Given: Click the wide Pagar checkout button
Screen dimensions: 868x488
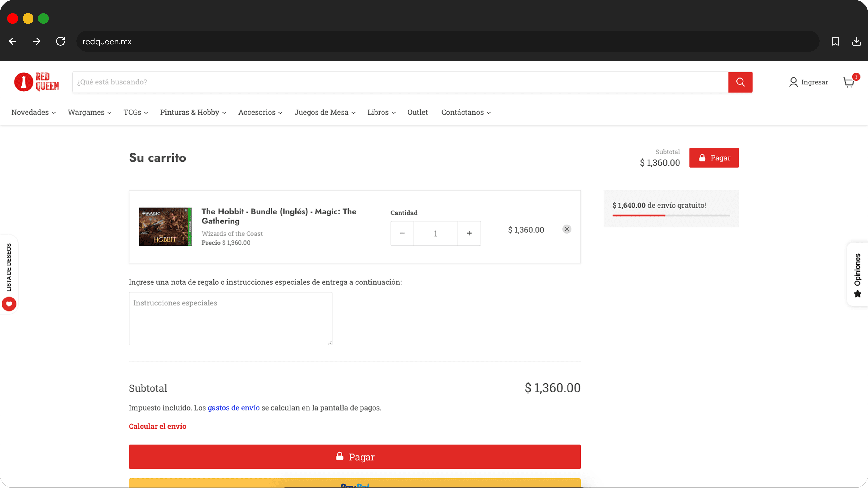Looking at the screenshot, I should [354, 457].
